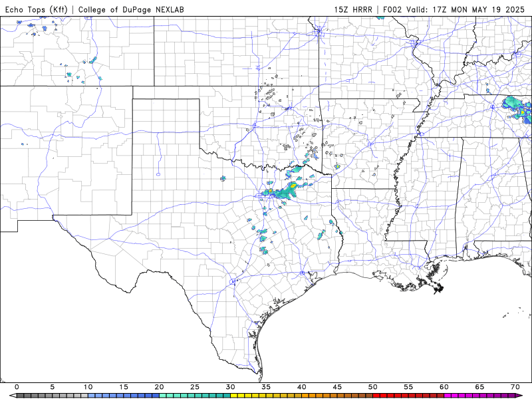The height and width of the screenshot is (399, 532).
Task: Click the color bar label "65"
Action: pos(479,387)
